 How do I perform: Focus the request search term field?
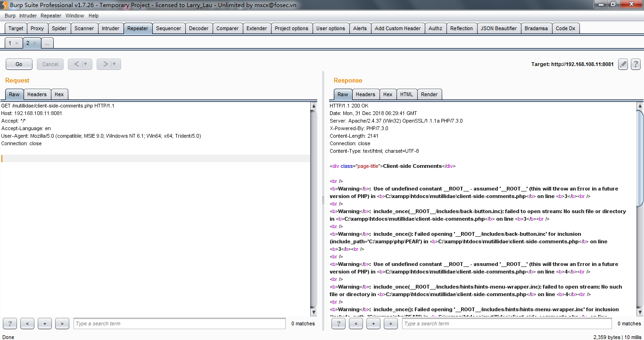click(179, 323)
